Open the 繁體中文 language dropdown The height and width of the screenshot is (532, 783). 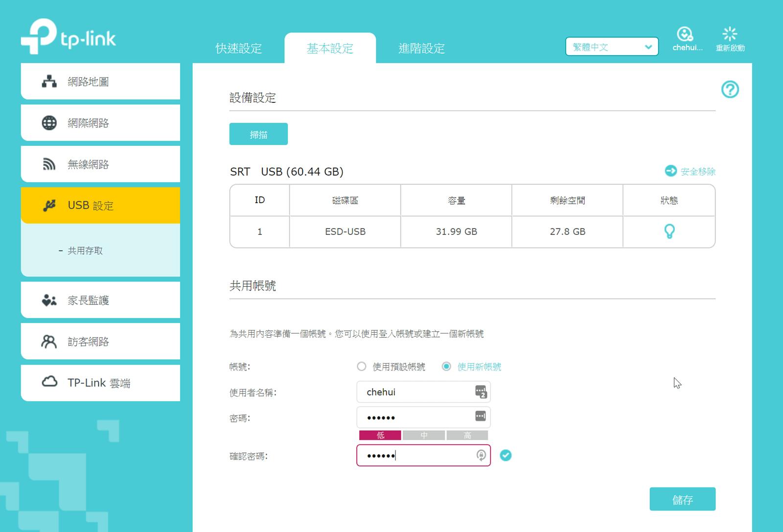(x=611, y=46)
